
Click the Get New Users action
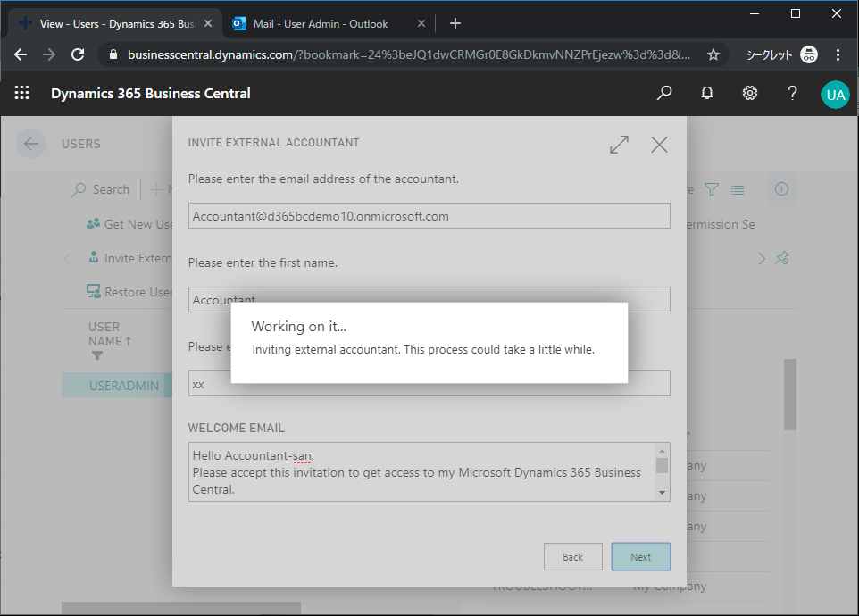(x=130, y=224)
